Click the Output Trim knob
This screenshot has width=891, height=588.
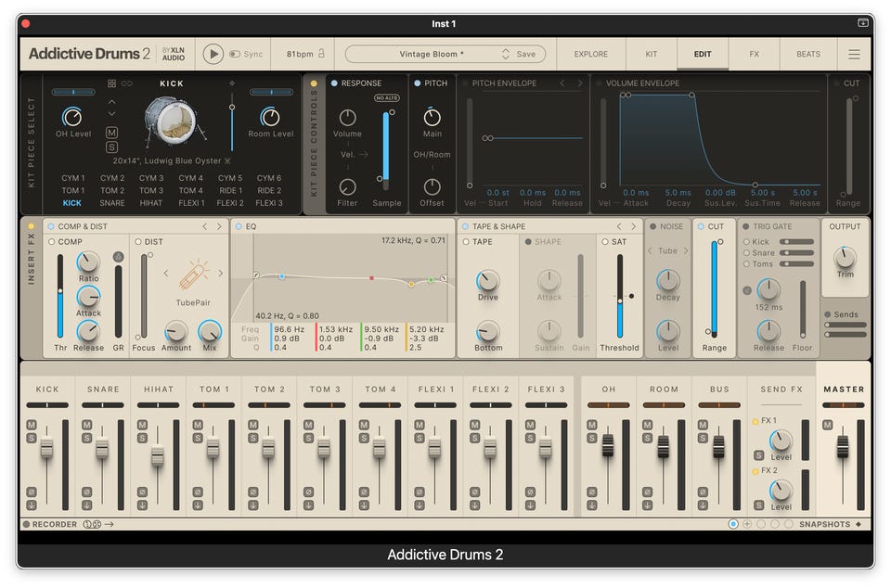845,257
